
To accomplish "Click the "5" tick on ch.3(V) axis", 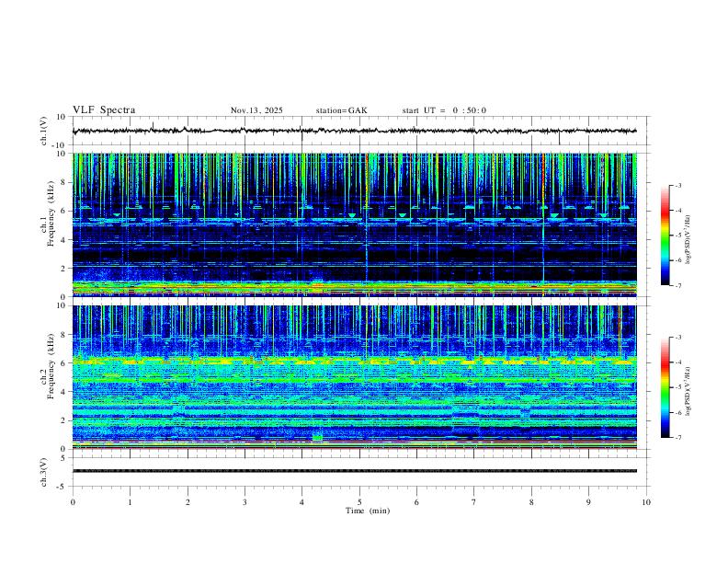I will click(x=64, y=457).
